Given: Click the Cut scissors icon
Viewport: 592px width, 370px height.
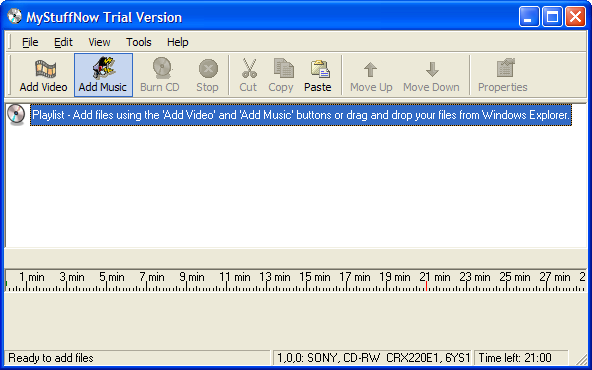Looking at the screenshot, I should (249, 68).
